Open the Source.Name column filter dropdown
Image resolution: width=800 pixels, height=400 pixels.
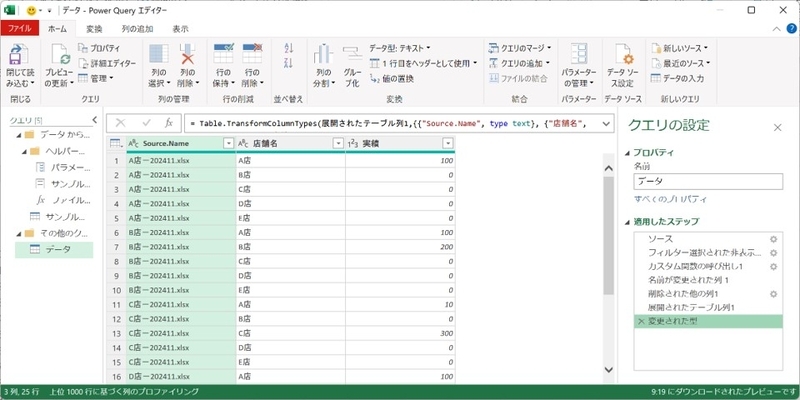coord(229,144)
